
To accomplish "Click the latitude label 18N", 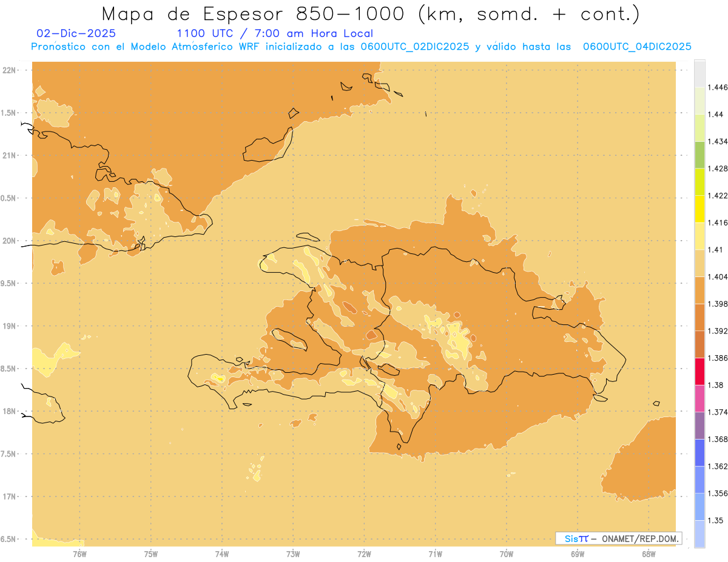I will click(9, 411).
